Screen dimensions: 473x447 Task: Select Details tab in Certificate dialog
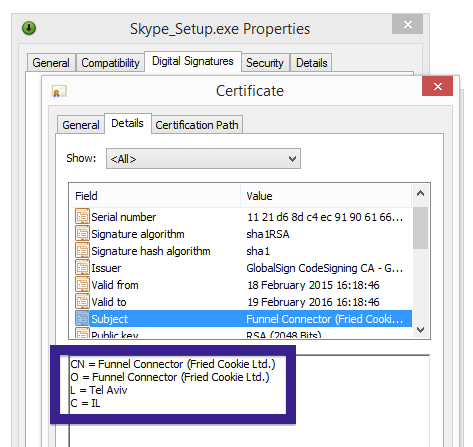[x=128, y=123]
